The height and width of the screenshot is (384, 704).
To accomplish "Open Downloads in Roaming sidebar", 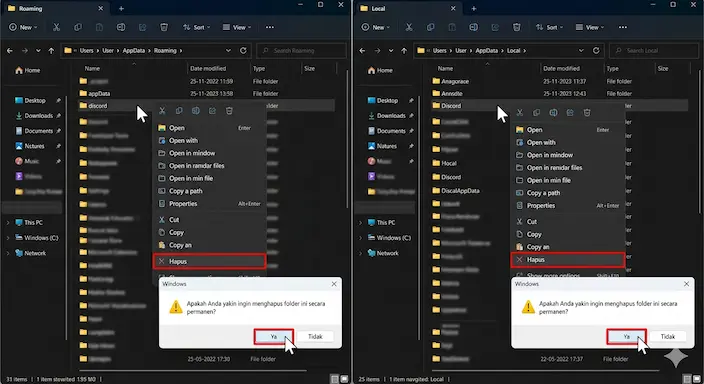I will click(x=38, y=116).
